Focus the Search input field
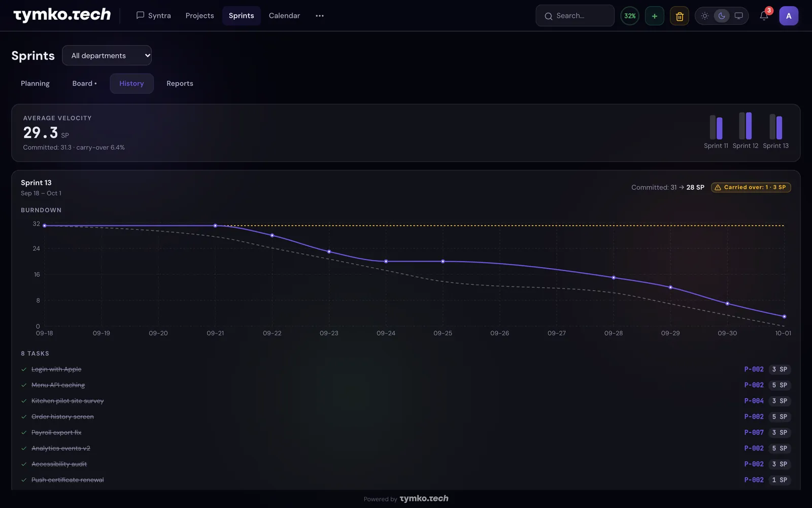Image resolution: width=812 pixels, height=508 pixels. tap(575, 16)
